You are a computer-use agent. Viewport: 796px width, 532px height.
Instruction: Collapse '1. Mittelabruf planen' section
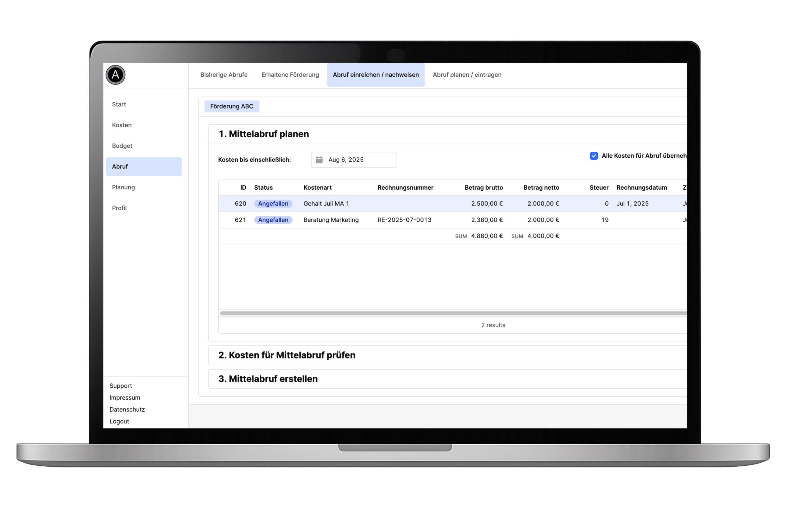[264, 134]
